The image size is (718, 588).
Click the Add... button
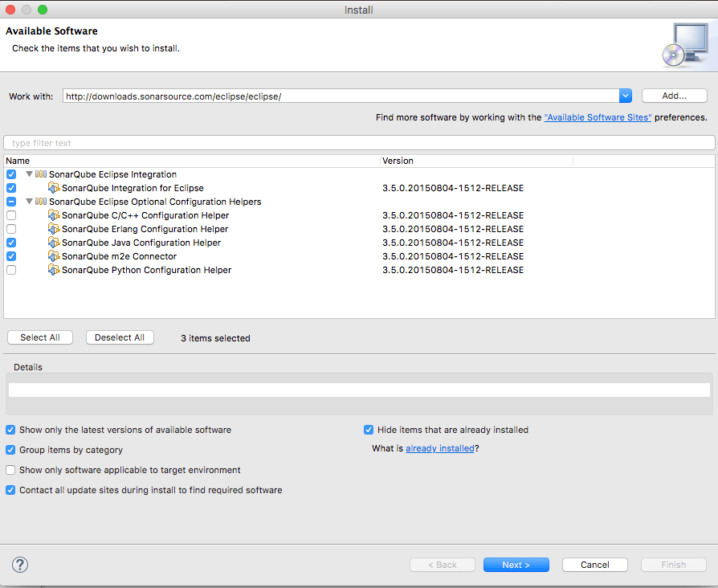pos(675,96)
